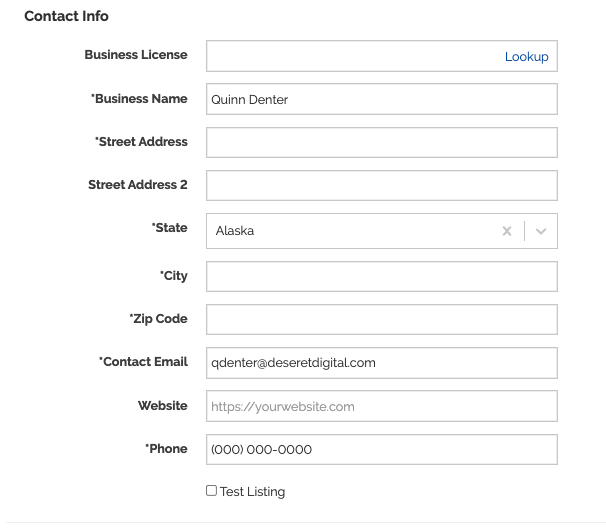606x528 pixels.
Task: Click the Website field with placeholder URL
Action: [x=382, y=406]
